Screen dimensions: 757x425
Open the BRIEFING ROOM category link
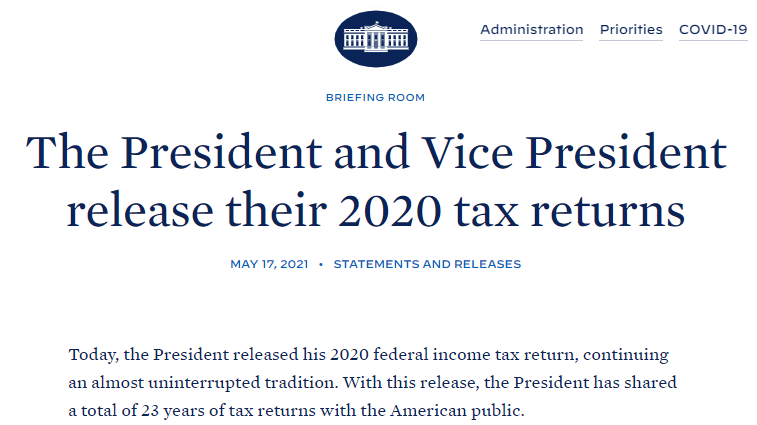click(x=376, y=98)
